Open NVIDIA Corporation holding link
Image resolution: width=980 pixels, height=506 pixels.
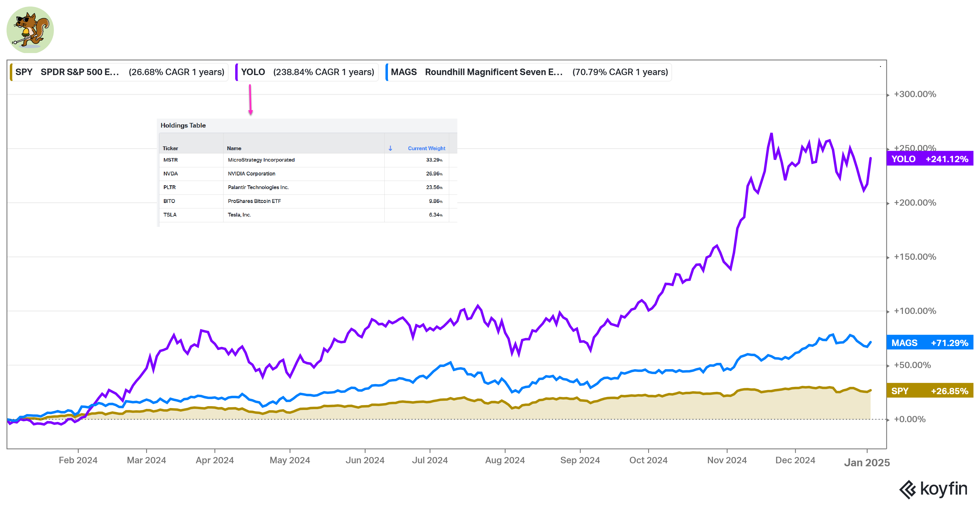pyautogui.click(x=252, y=174)
